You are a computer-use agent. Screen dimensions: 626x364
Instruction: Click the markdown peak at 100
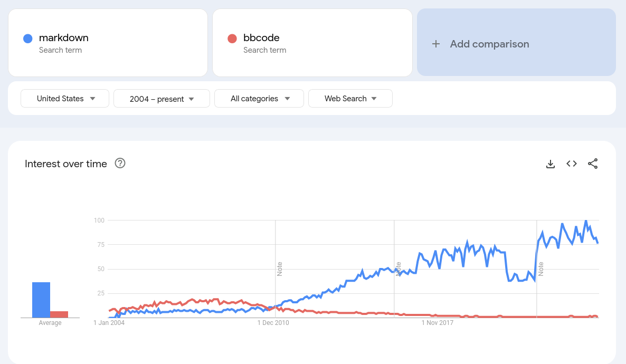coord(586,221)
